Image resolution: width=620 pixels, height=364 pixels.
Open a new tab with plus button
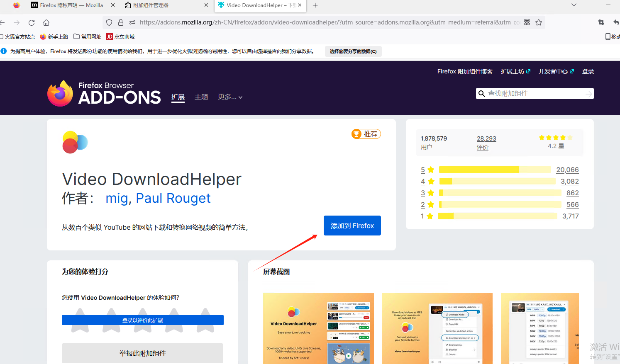[315, 5]
